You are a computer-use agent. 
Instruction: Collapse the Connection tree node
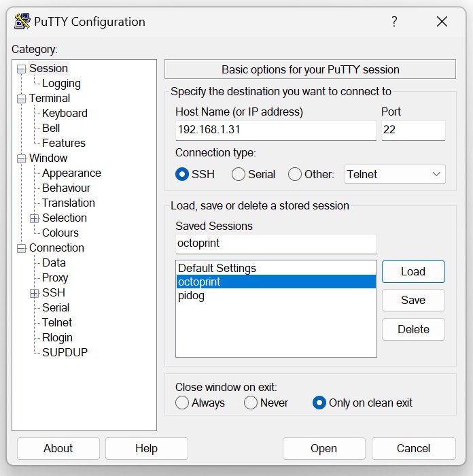coord(21,249)
